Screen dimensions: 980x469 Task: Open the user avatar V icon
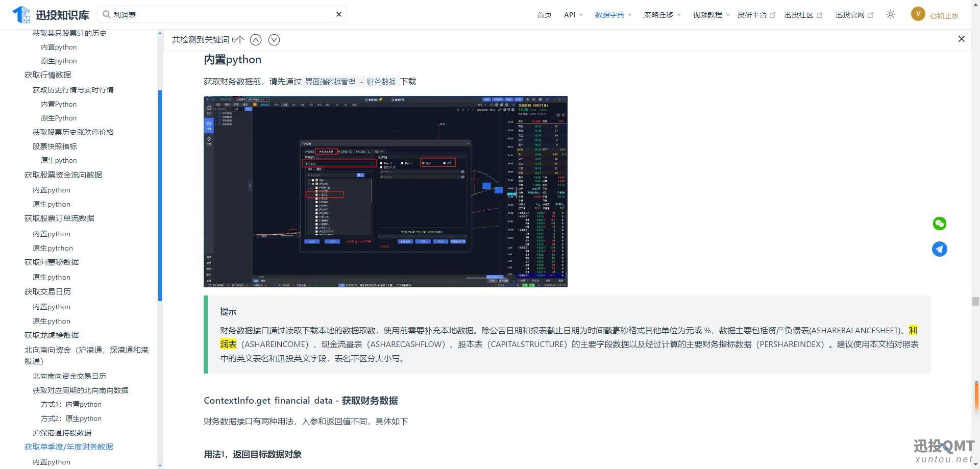point(918,14)
